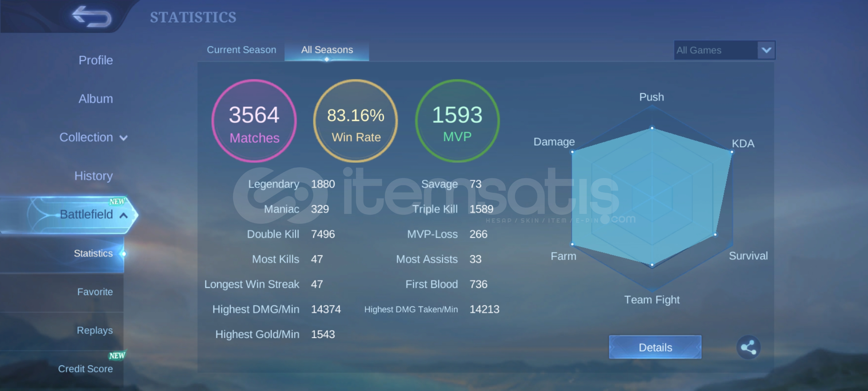Click the share icon button

(x=748, y=347)
